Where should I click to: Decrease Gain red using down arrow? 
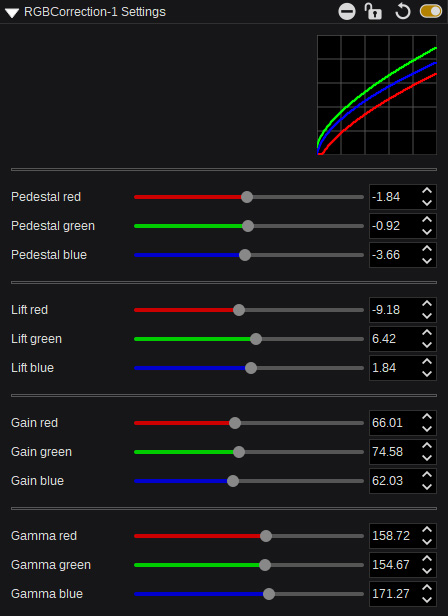[x=427, y=429]
